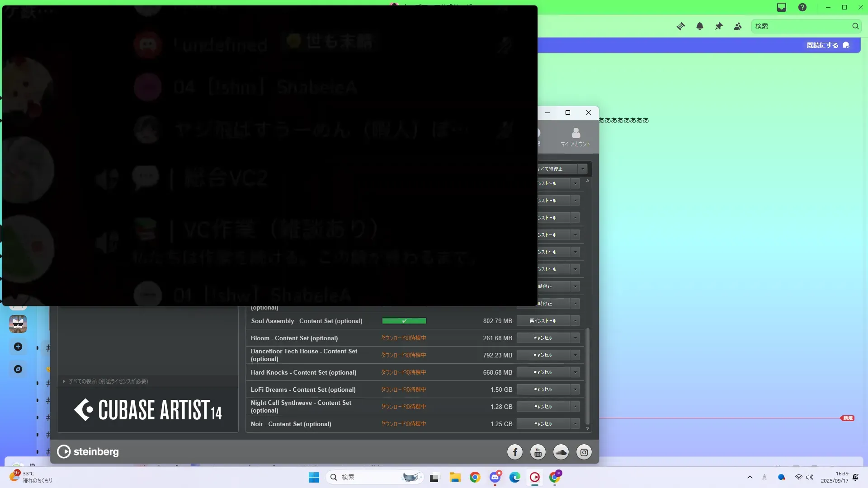Image resolution: width=868 pixels, height=488 pixels.
Task: Expand すべての製品 tree section
Action: click(64, 381)
